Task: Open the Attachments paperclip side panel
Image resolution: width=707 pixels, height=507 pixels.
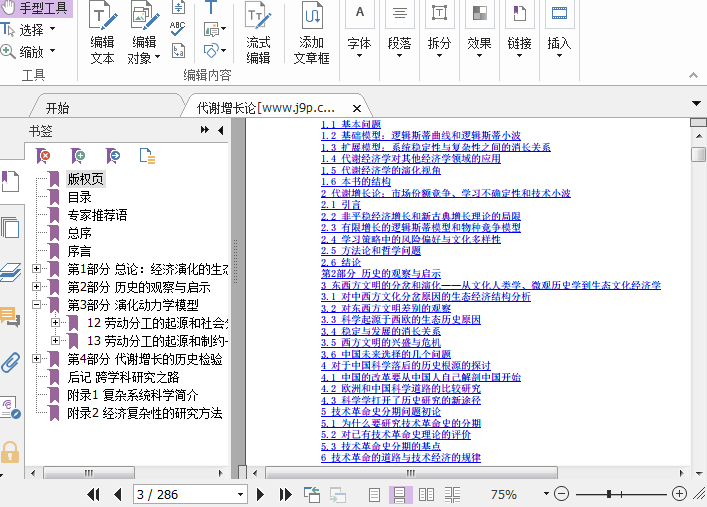Action: point(11,362)
